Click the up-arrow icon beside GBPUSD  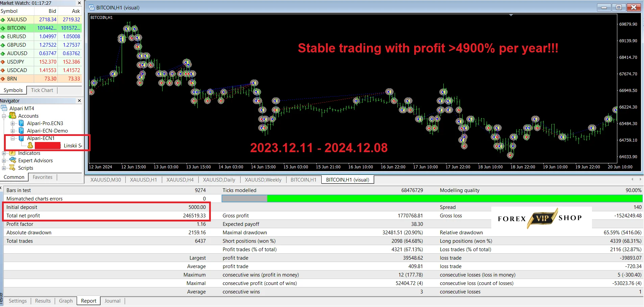tap(3, 45)
